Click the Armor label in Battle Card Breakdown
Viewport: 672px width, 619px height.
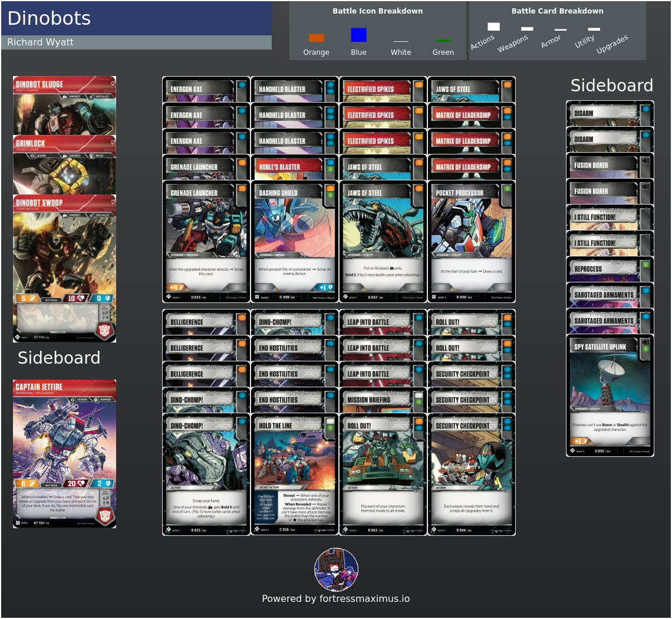click(x=551, y=42)
